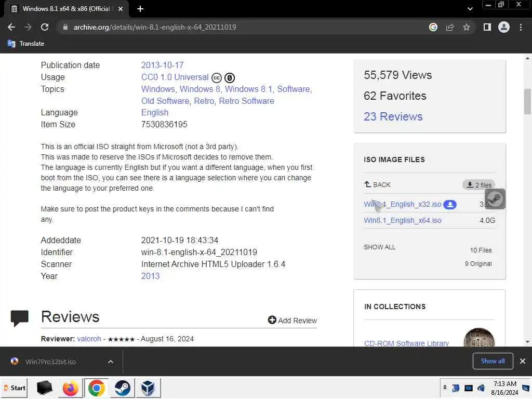Open Chrome from the taskbar
The image size is (532, 399).
coord(96,388)
